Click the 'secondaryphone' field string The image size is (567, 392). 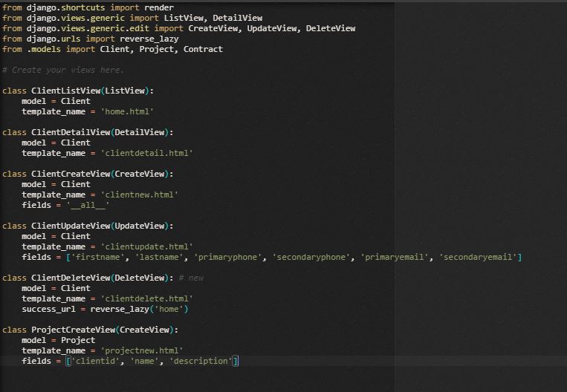pyautogui.click(x=311, y=257)
